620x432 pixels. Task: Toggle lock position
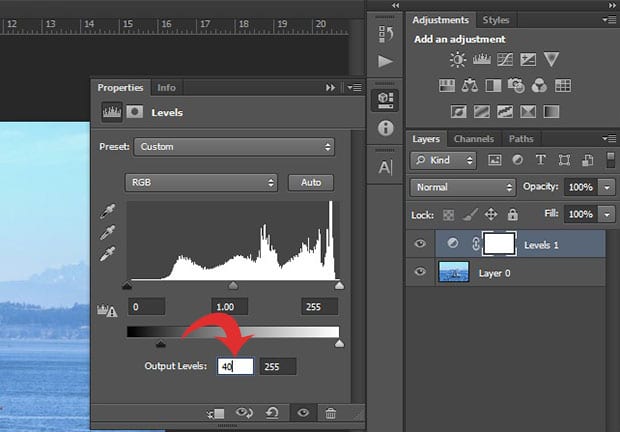point(491,215)
